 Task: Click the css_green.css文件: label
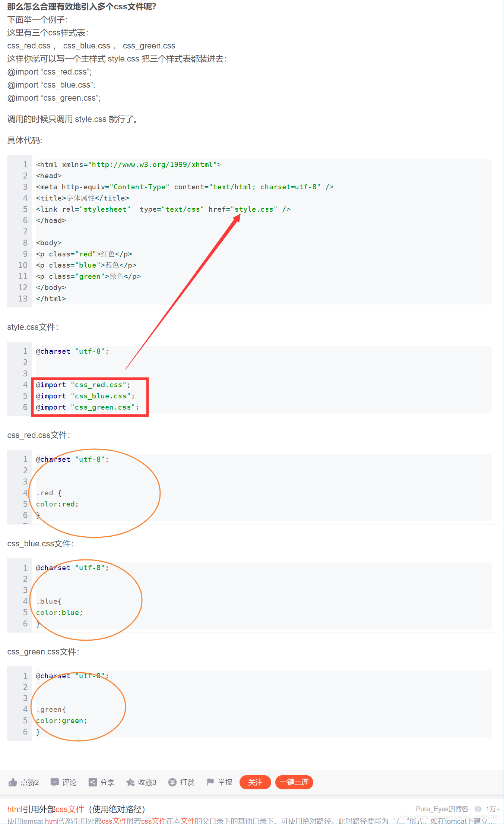[x=43, y=652]
